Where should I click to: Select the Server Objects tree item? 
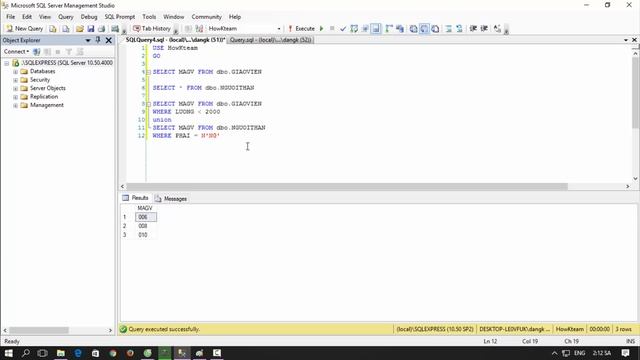[47, 88]
